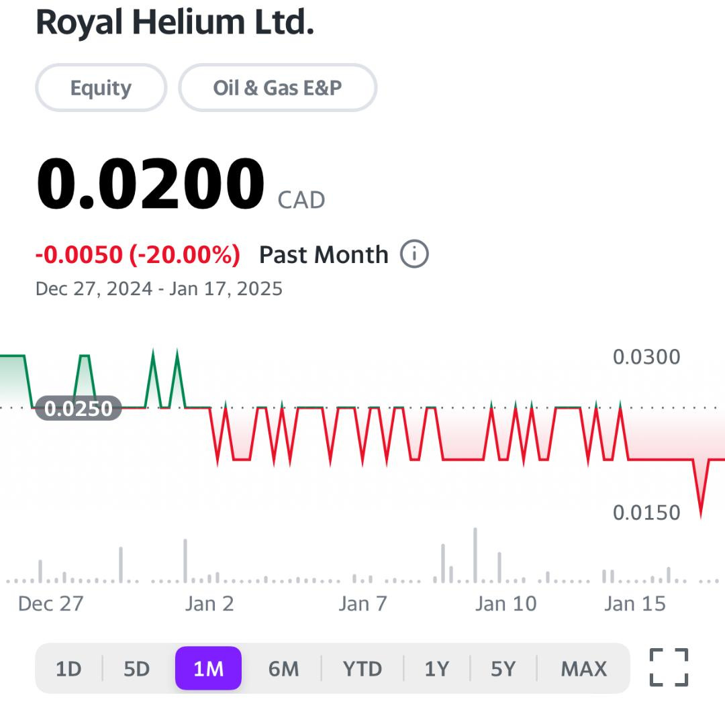
Task: Select the 1D time range
Action: click(68, 668)
